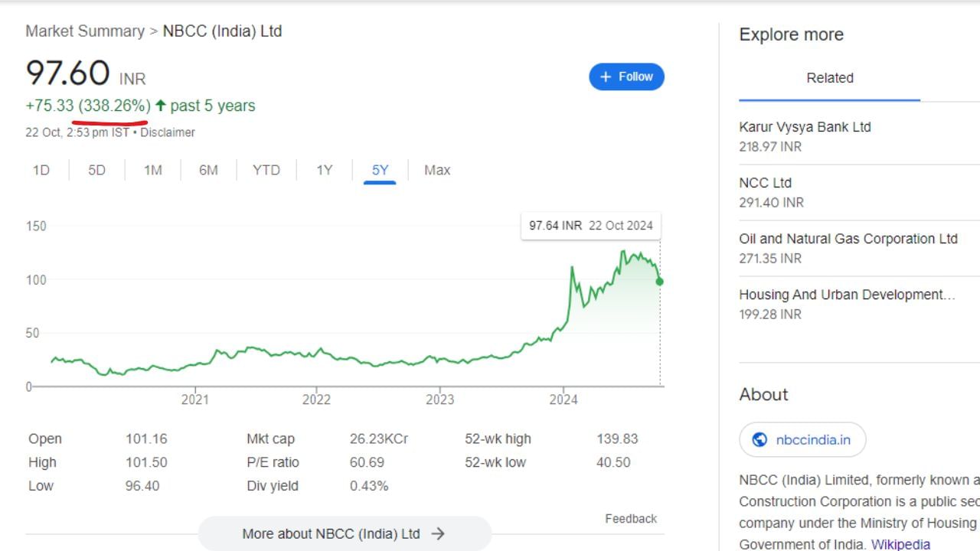Click the Feedback link below chart
This screenshot has width=980, height=551.
tap(631, 519)
